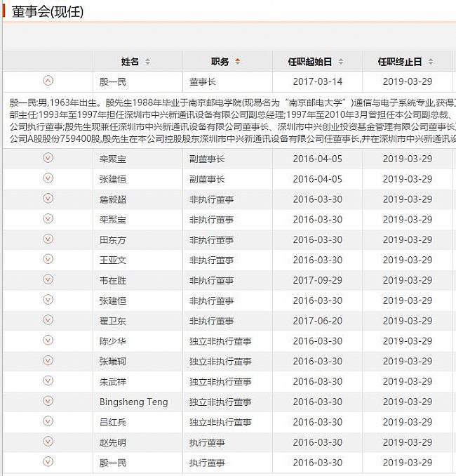The height and width of the screenshot is (476, 456).
Task: Expand the 赵先明 row details
Action: [48, 442]
